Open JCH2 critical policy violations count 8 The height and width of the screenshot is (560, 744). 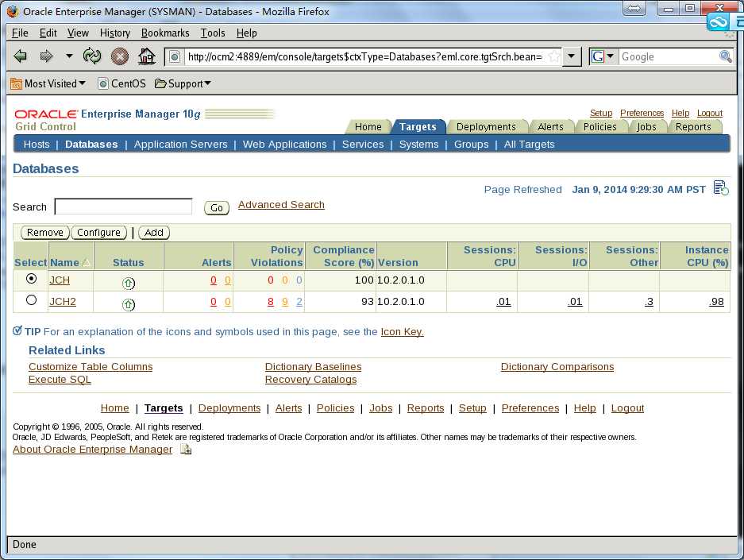click(x=271, y=301)
